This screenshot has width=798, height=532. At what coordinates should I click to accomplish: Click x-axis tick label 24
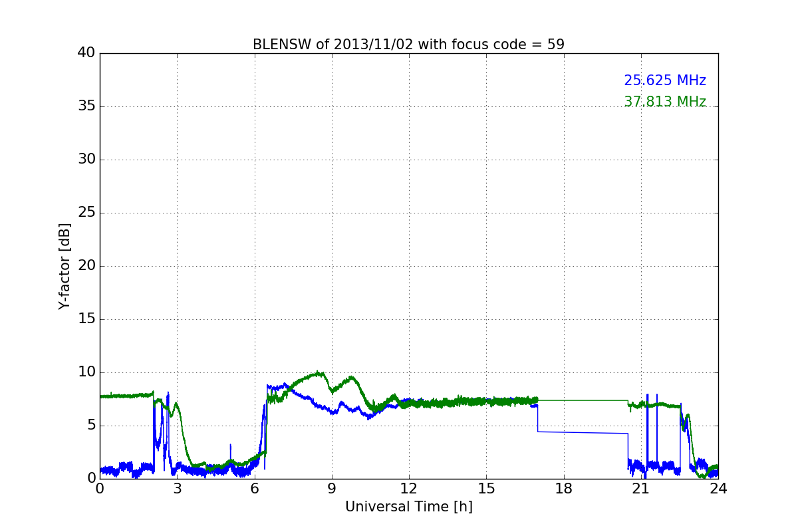[718, 489]
